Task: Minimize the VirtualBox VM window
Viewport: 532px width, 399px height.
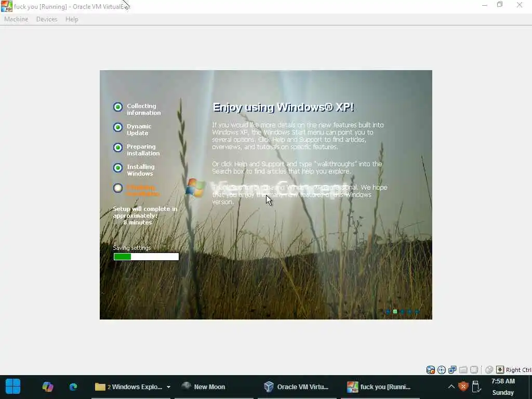Action: click(485, 5)
